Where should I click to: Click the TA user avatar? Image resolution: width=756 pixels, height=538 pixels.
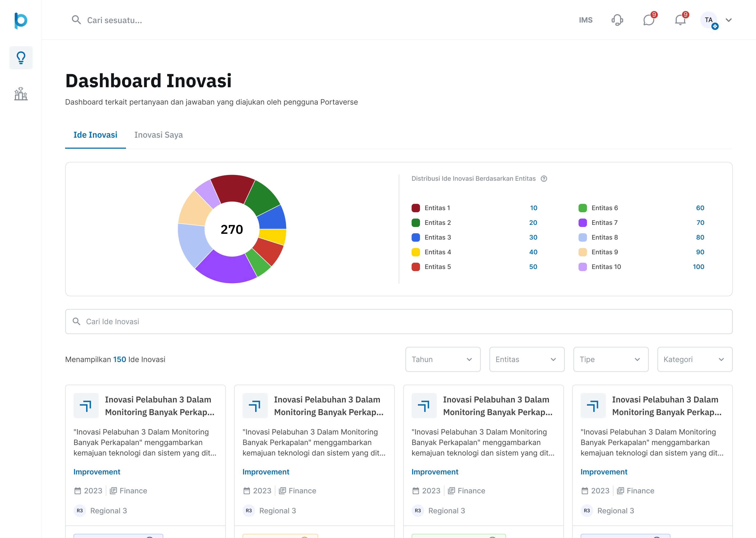coord(708,20)
